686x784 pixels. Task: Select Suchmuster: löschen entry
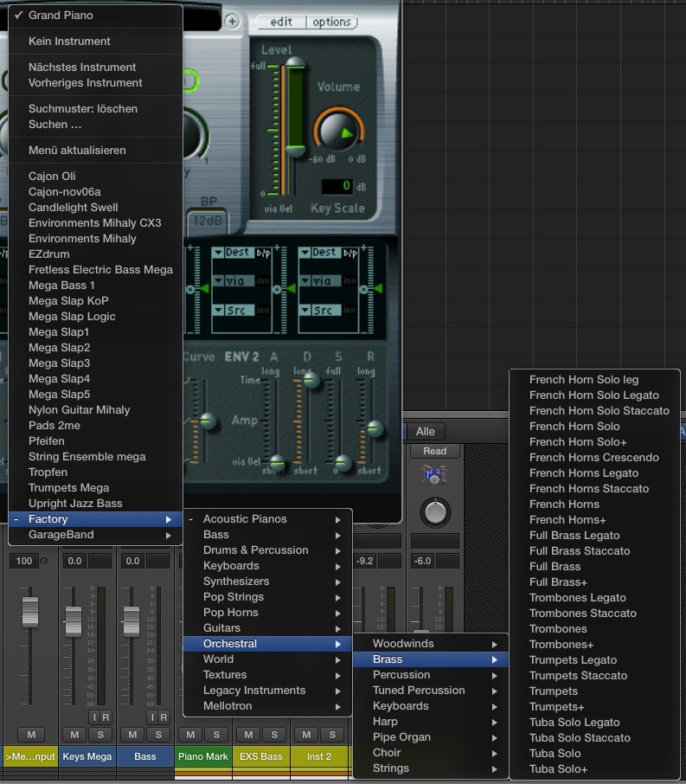click(95, 108)
